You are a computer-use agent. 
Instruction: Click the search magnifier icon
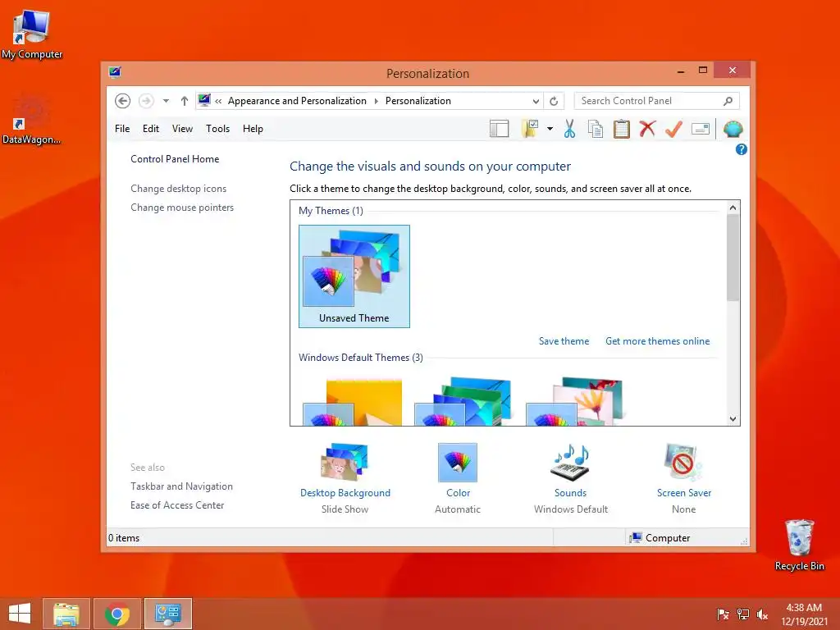pyautogui.click(x=728, y=101)
